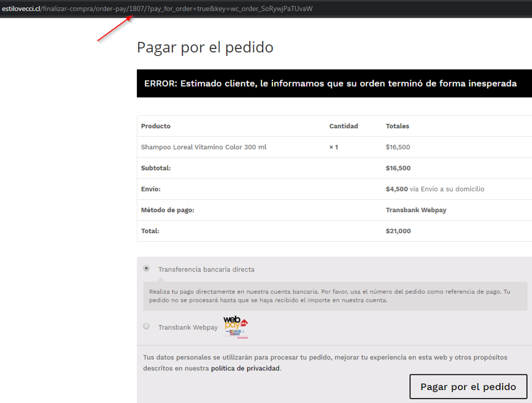Click the Totales column header
532x403 pixels.
[397, 126]
